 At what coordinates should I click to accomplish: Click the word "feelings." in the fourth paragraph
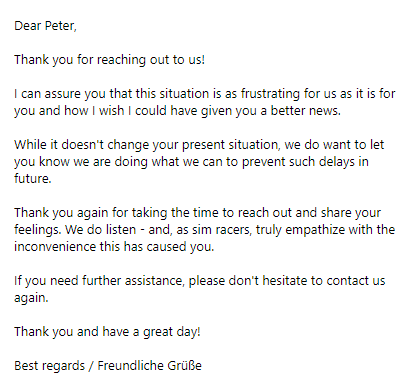tap(38, 230)
